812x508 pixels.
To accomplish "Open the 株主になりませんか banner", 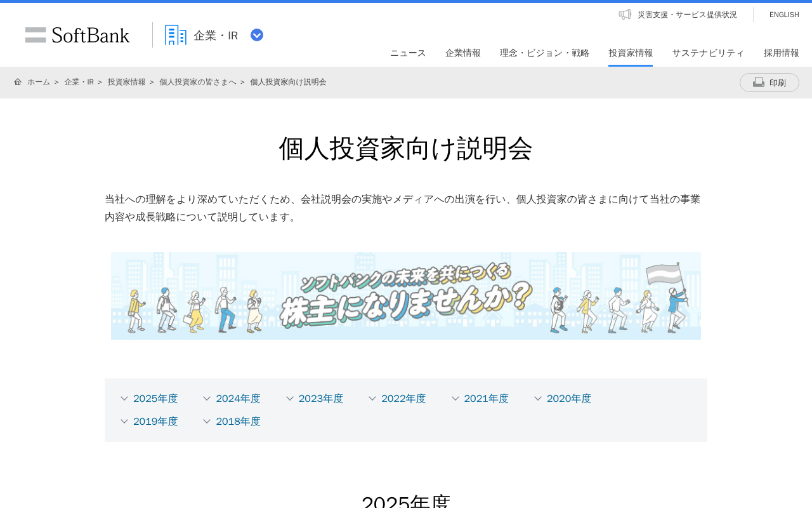I will click(406, 296).
